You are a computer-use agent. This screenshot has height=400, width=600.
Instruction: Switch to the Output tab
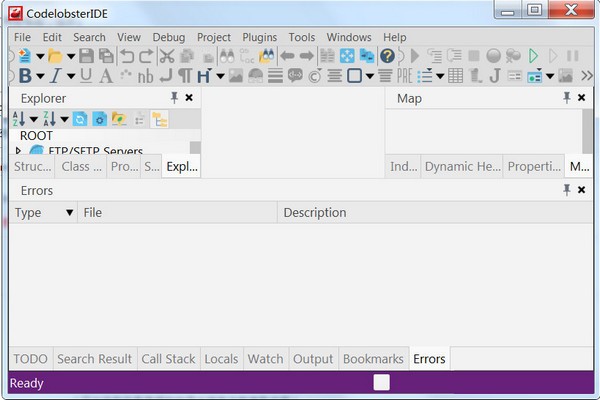pos(313,359)
